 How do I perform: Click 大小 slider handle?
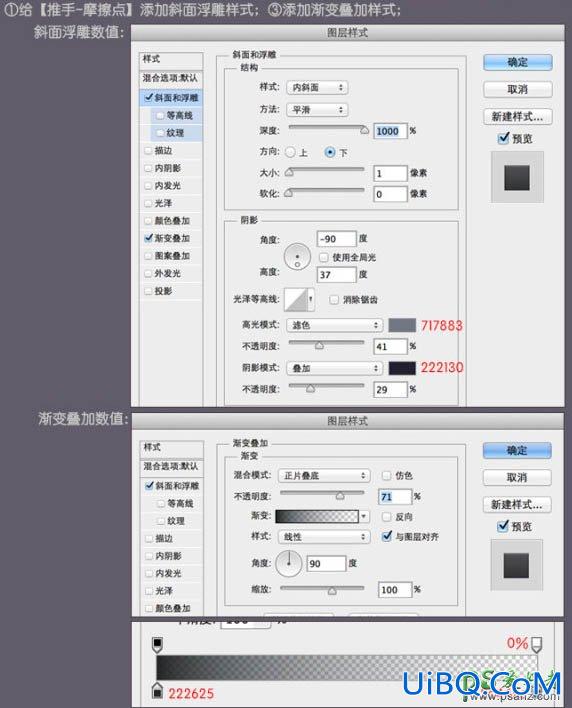[x=289, y=172]
